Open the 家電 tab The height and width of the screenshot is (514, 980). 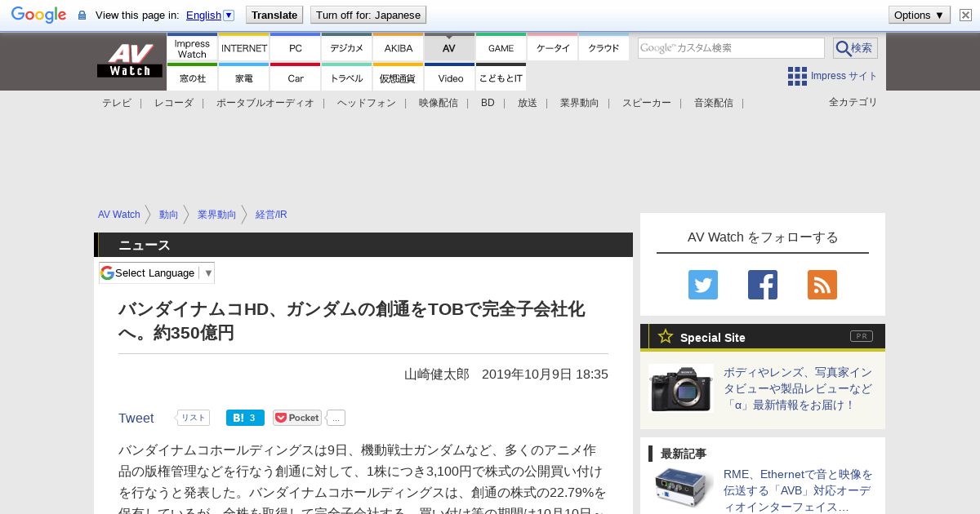pos(244,78)
